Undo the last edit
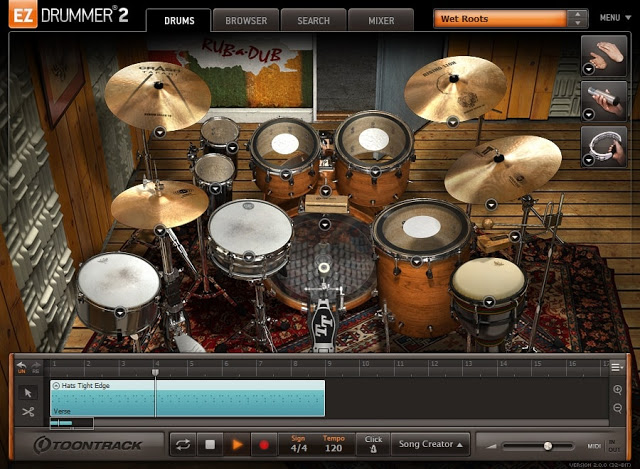The width and height of the screenshot is (640, 469). click(22, 367)
